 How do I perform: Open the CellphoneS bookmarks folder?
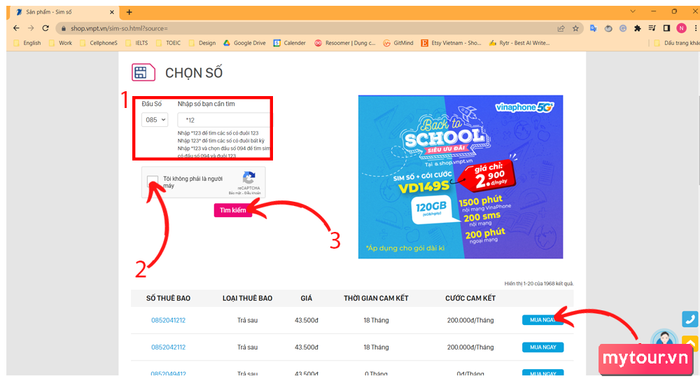click(x=99, y=43)
